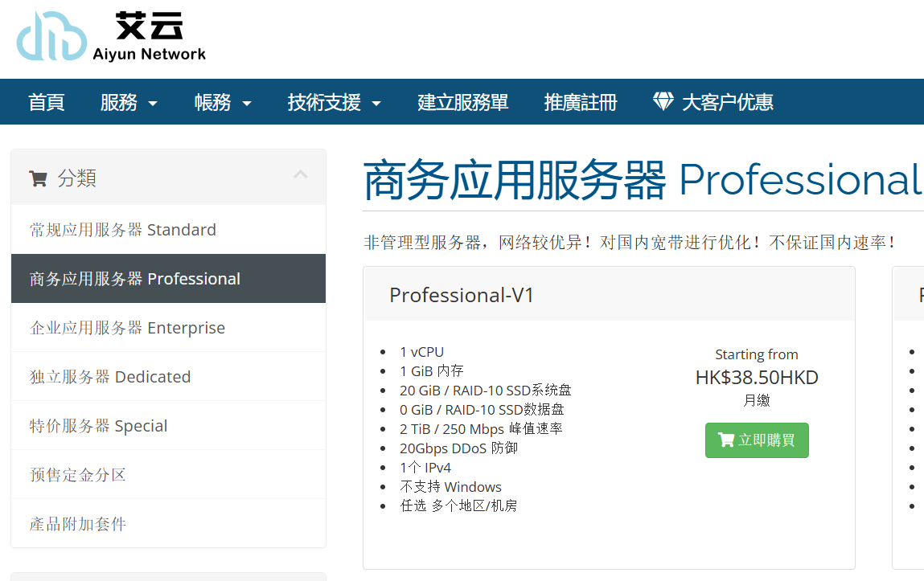Image resolution: width=924 pixels, height=581 pixels.
Task: Click the 'Starting from' label
Action: point(757,354)
